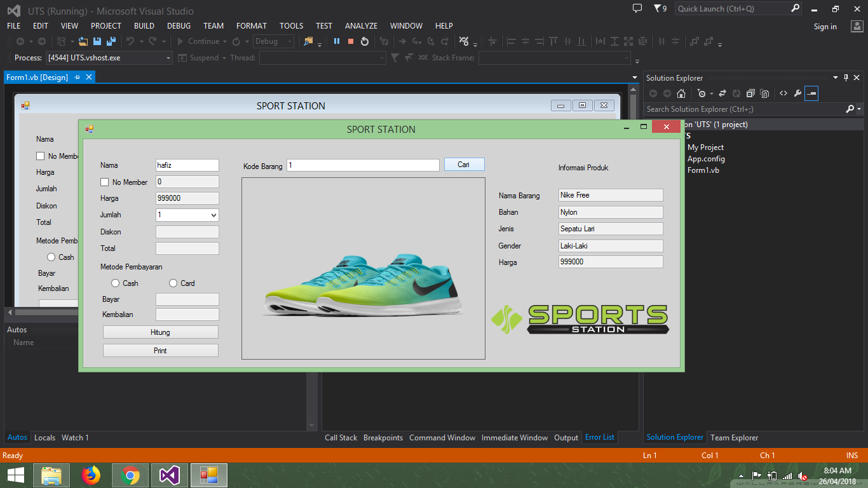Click the Break All pause icon

[337, 41]
